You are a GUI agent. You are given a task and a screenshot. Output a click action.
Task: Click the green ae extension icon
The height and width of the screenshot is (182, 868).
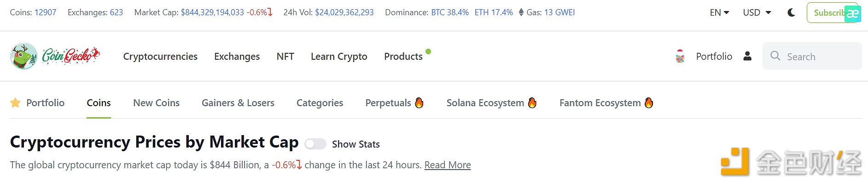click(x=852, y=14)
